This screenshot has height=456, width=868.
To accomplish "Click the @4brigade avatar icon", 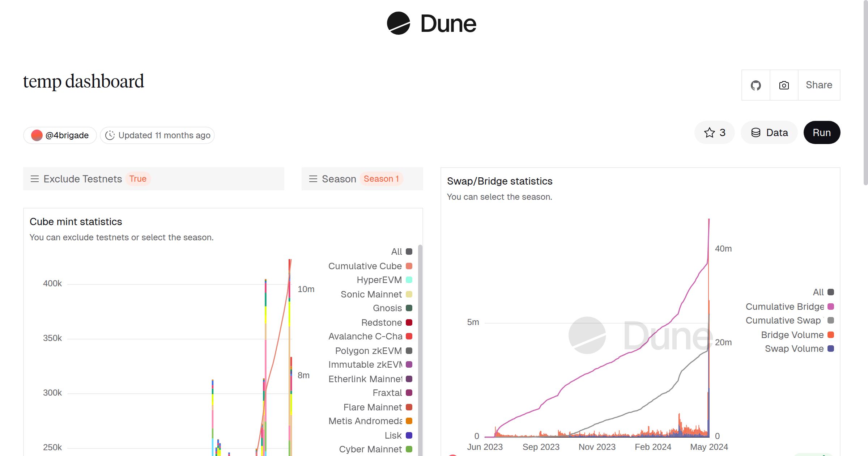I will (x=37, y=135).
